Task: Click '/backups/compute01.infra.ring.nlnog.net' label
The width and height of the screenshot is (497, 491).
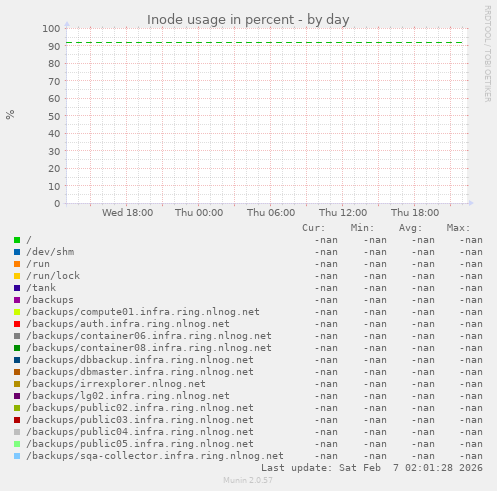Action: tap(143, 312)
